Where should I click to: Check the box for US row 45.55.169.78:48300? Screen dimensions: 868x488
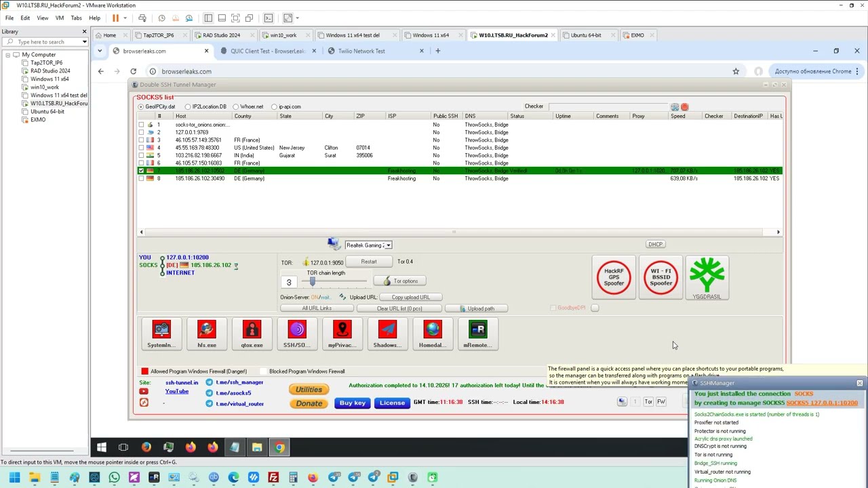(x=141, y=148)
